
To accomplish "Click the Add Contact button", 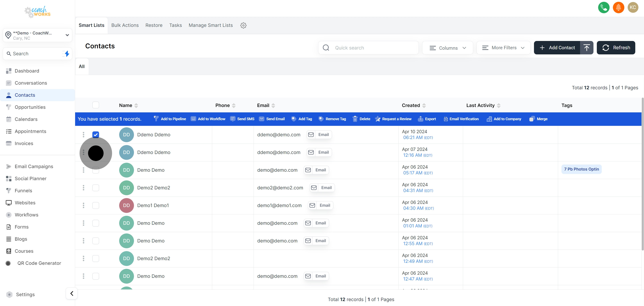I will tap(557, 47).
